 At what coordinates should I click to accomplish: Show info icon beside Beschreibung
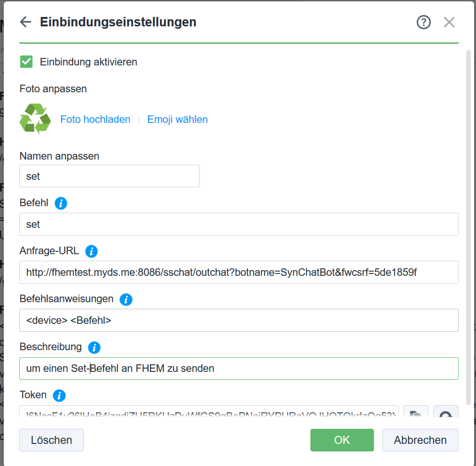tap(94, 347)
